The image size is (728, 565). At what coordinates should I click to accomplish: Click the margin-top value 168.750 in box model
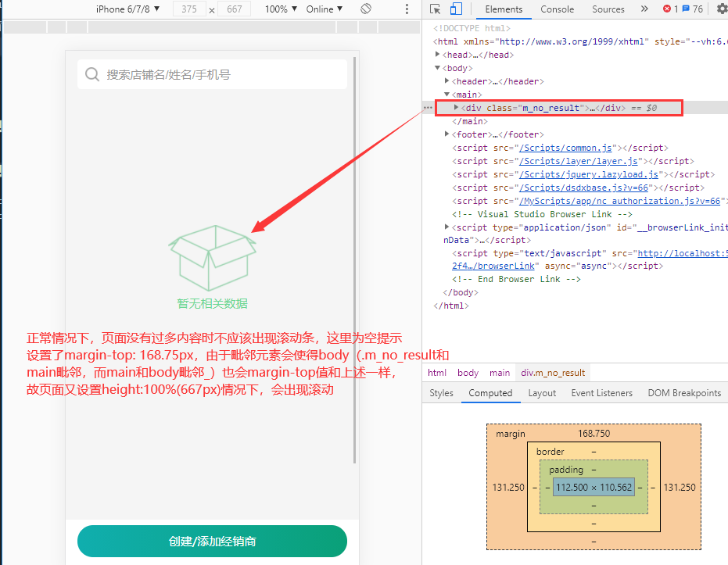click(x=594, y=433)
